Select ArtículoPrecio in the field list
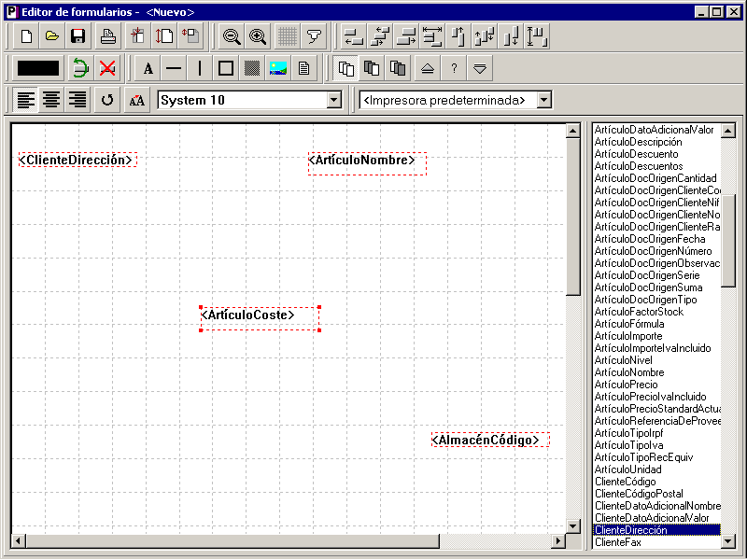Screen dimensions: 747x560 tap(626, 385)
